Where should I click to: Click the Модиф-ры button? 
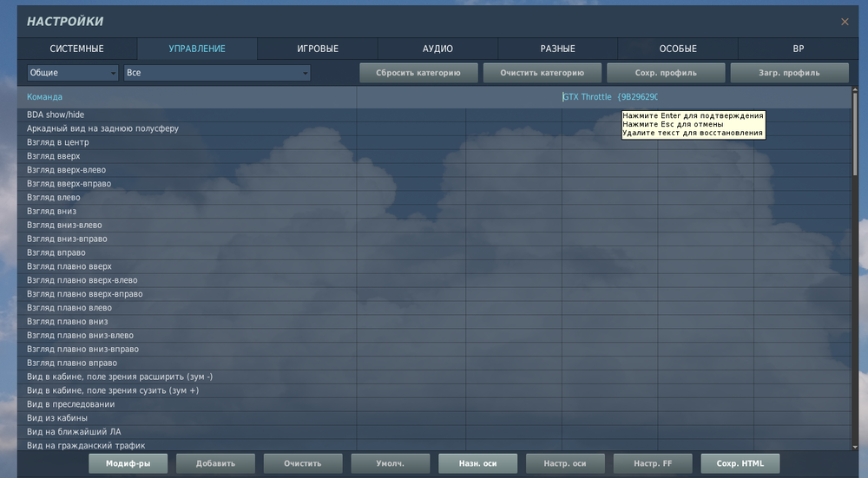[x=128, y=463]
